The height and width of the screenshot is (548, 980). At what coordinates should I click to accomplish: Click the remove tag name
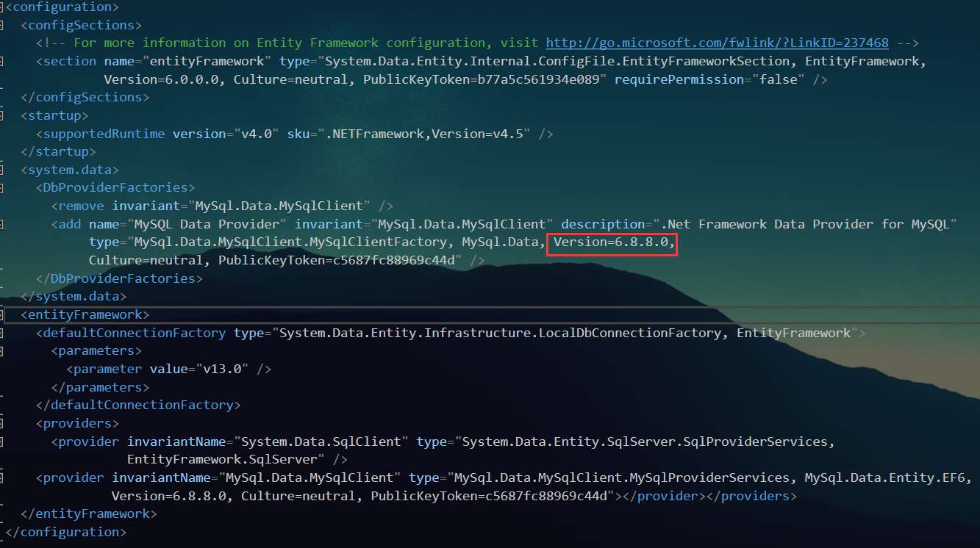(81, 206)
